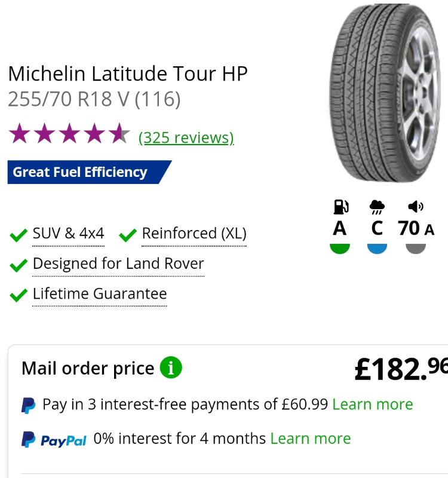Click the fuel pump efficiency icon
Screen dimensions: 448x478
tap(340, 207)
